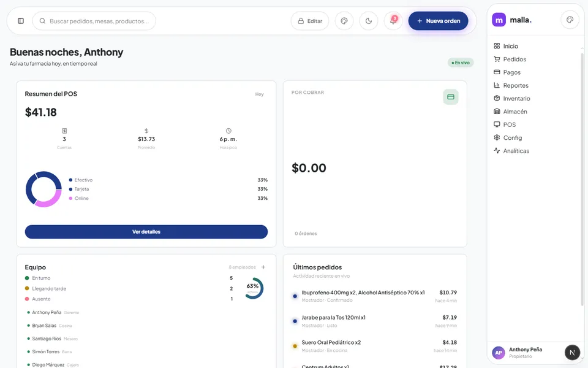Click the Efectivo legend entry
The image size is (588, 368).
coord(81,180)
